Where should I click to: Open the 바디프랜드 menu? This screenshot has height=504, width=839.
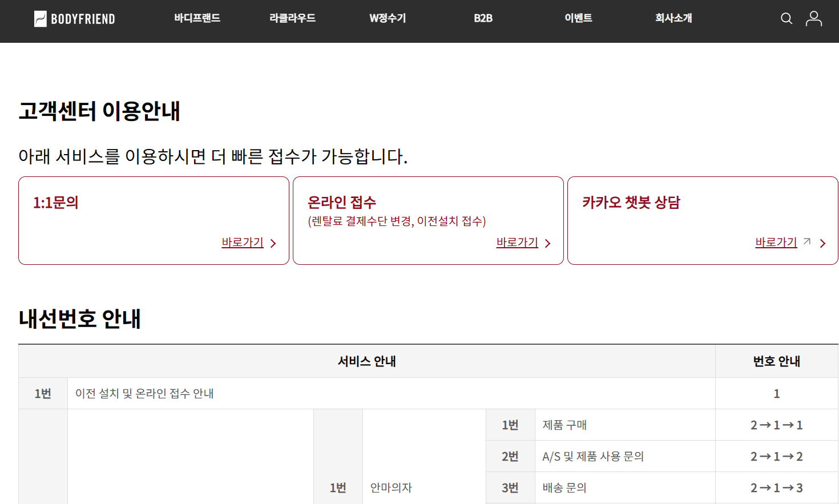pos(197,18)
